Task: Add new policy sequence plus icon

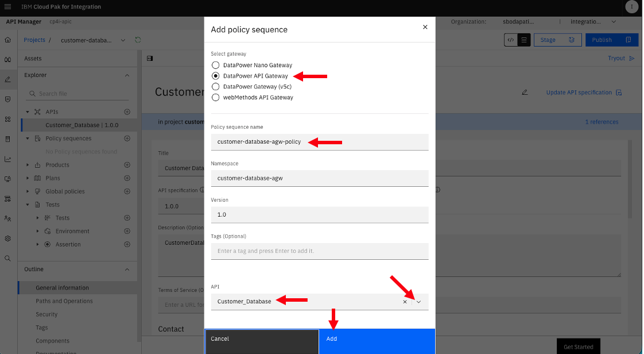Action: [127, 138]
